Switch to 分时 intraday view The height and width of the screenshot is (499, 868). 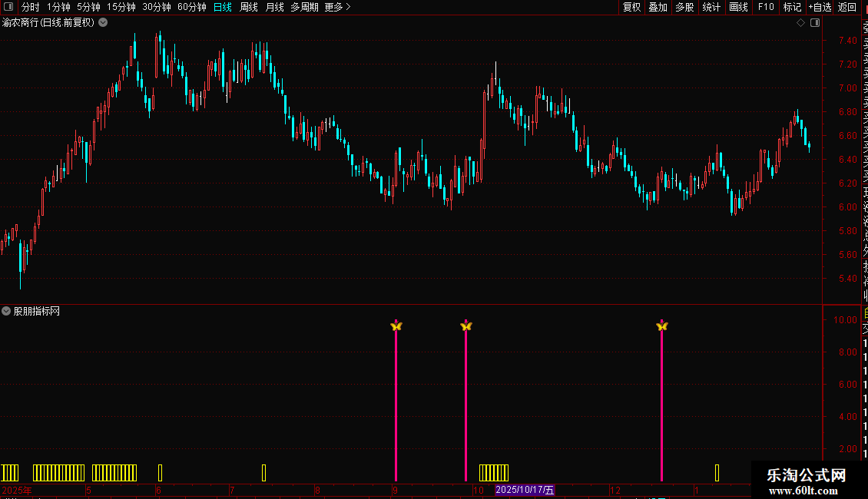coord(31,7)
